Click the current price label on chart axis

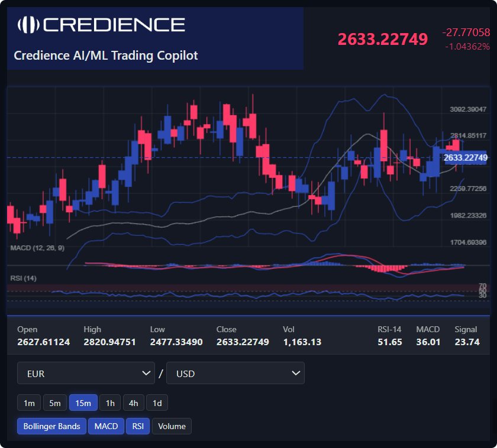465,158
